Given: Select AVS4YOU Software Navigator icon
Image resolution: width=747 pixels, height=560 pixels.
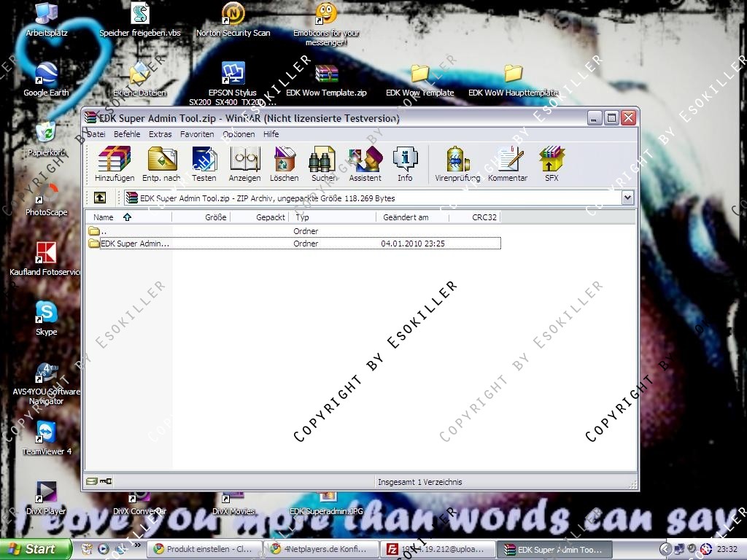Looking at the screenshot, I should point(46,384).
